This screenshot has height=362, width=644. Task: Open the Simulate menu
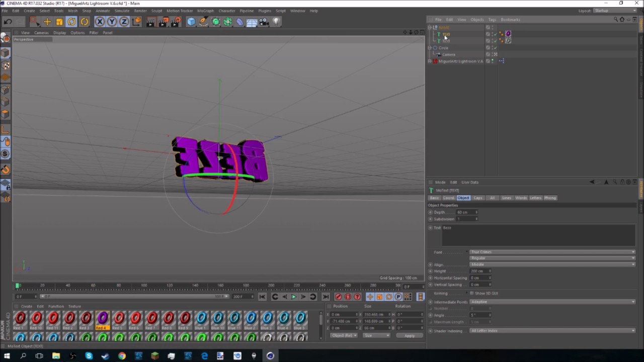pyautogui.click(x=122, y=11)
